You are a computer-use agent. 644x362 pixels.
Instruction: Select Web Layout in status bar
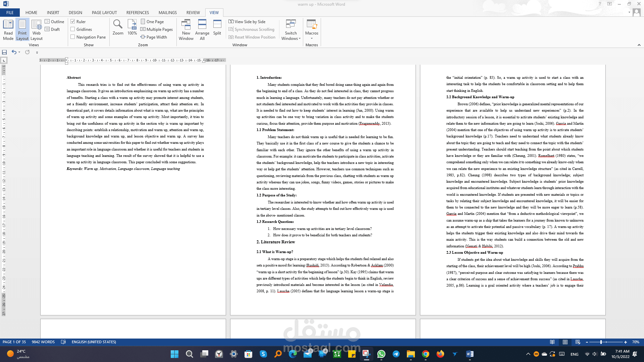click(578, 342)
